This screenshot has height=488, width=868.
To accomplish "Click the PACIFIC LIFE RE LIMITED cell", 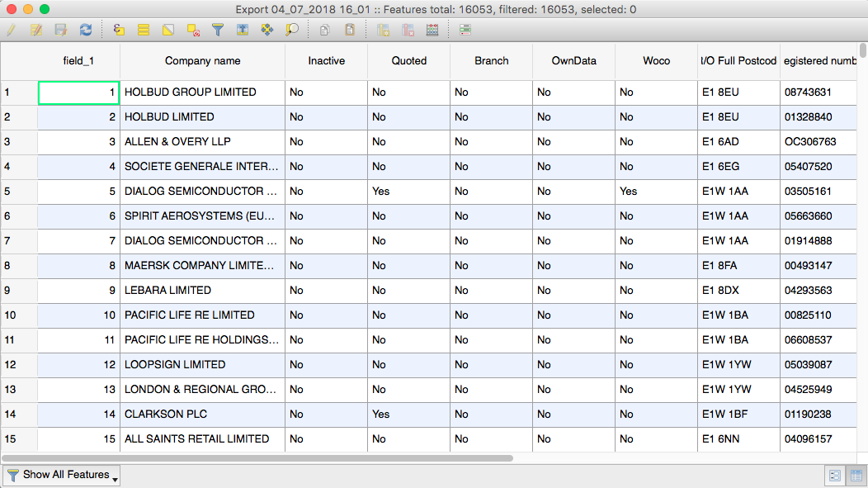I will point(203,315).
